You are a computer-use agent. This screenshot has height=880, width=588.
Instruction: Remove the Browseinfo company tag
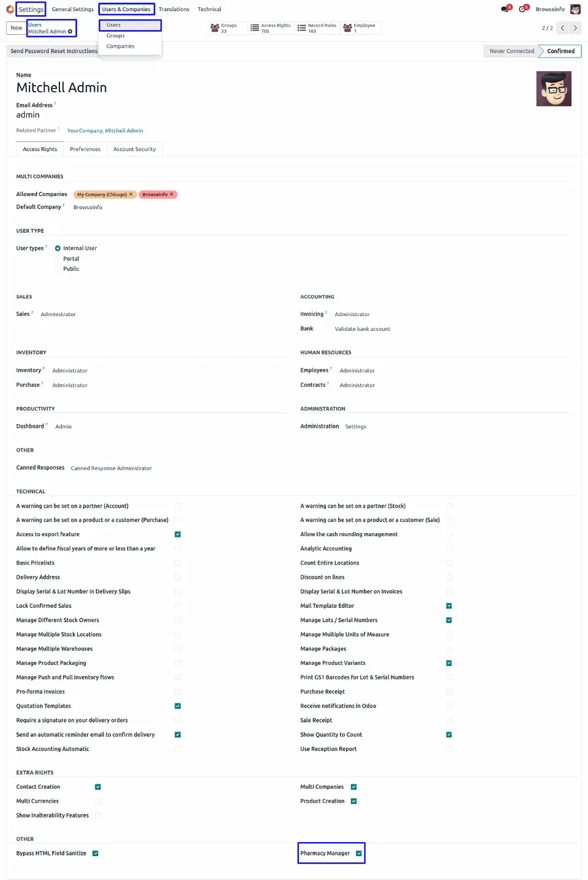(x=171, y=194)
